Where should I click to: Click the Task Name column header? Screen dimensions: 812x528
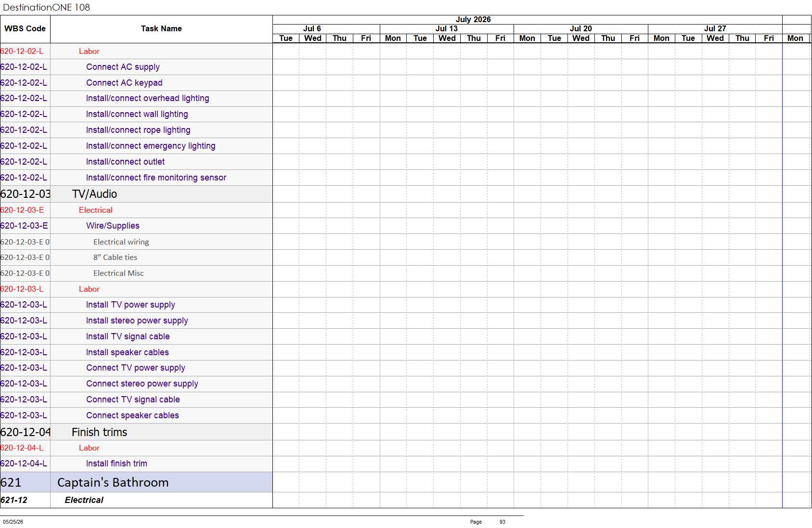[161, 29]
